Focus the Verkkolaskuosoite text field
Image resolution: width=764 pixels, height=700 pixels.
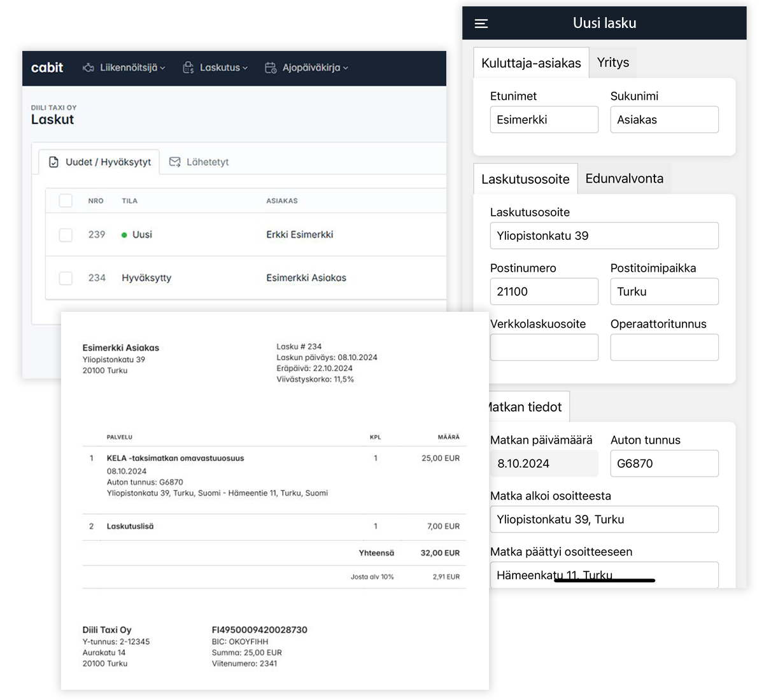pos(544,347)
